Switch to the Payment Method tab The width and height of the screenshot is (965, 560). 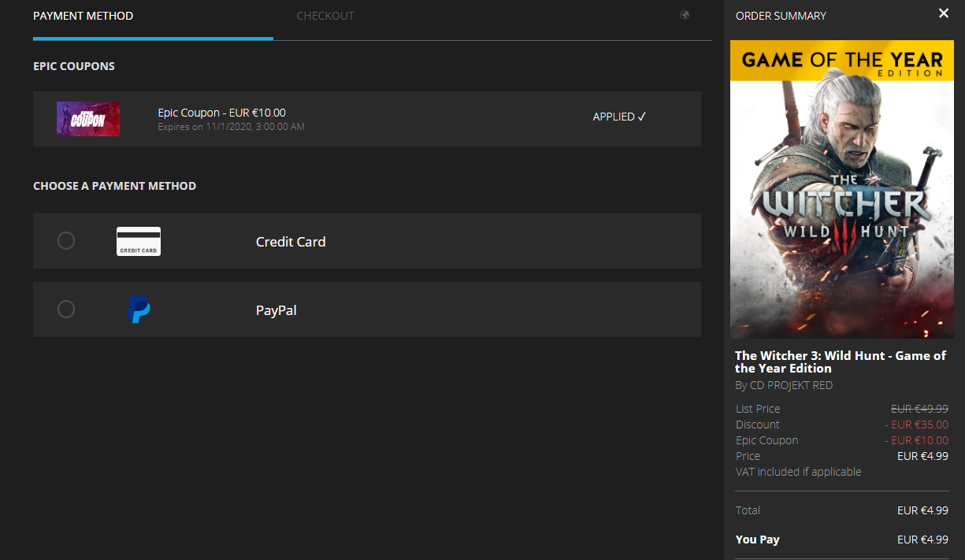tap(84, 16)
